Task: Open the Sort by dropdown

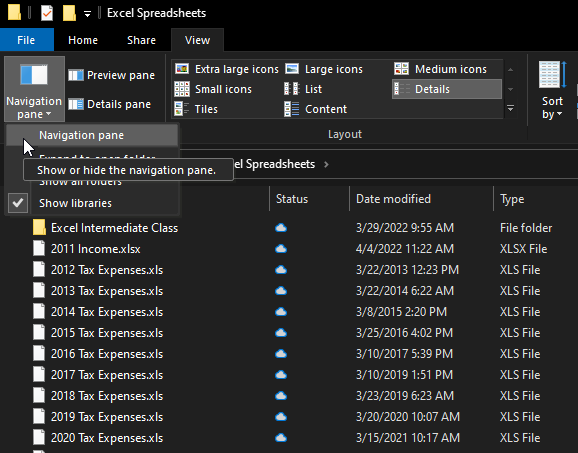Action: (x=552, y=90)
